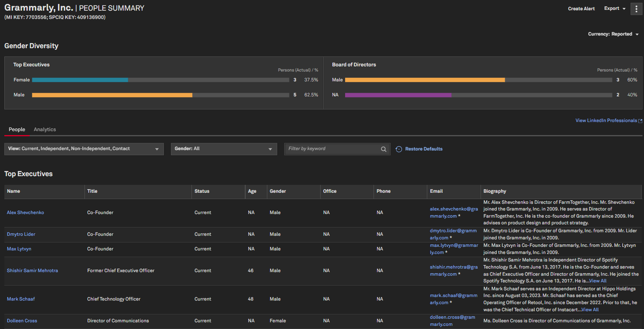The image size is (644, 329).
Task: Switch to the Analytics tab
Action: pyautogui.click(x=45, y=130)
